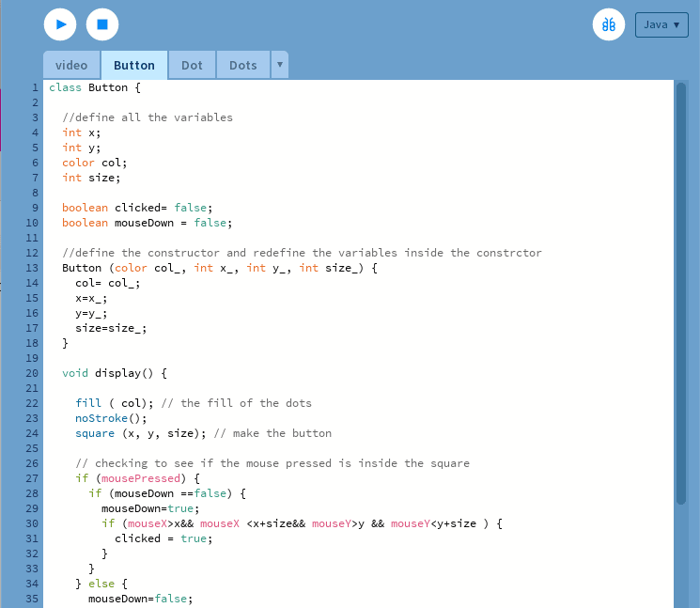This screenshot has height=608, width=700.
Task: Click 'if (mouseDown ==false) {' line
Action: [167, 493]
